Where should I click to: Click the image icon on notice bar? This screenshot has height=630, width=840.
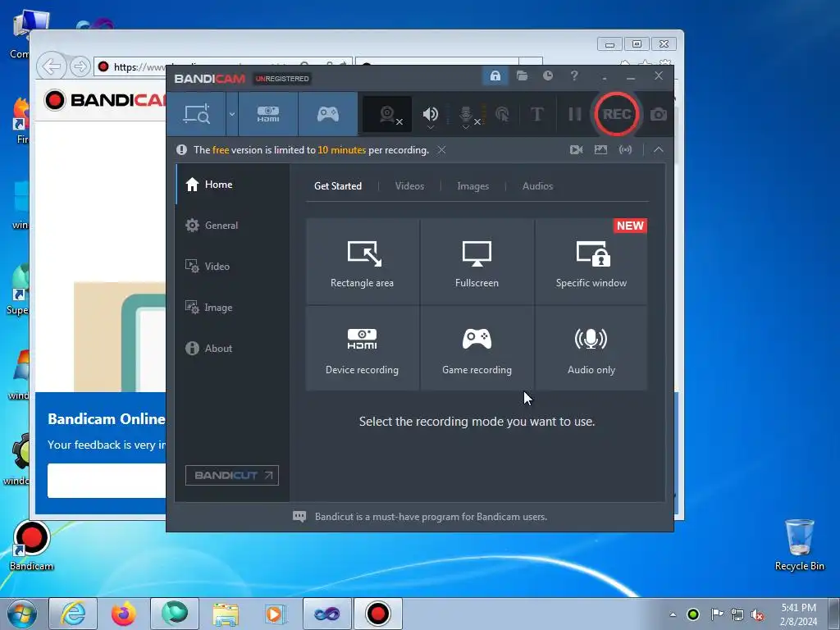pos(601,150)
